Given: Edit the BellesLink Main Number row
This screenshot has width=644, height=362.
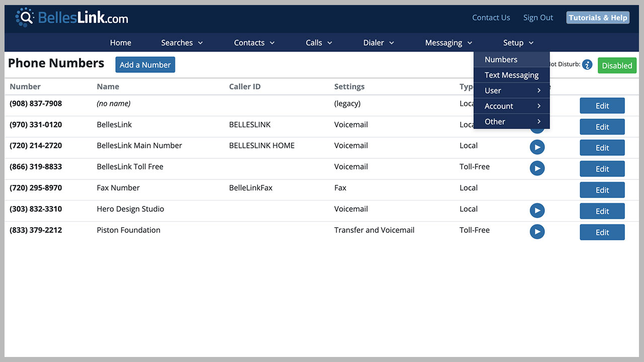Looking at the screenshot, I should [602, 148].
